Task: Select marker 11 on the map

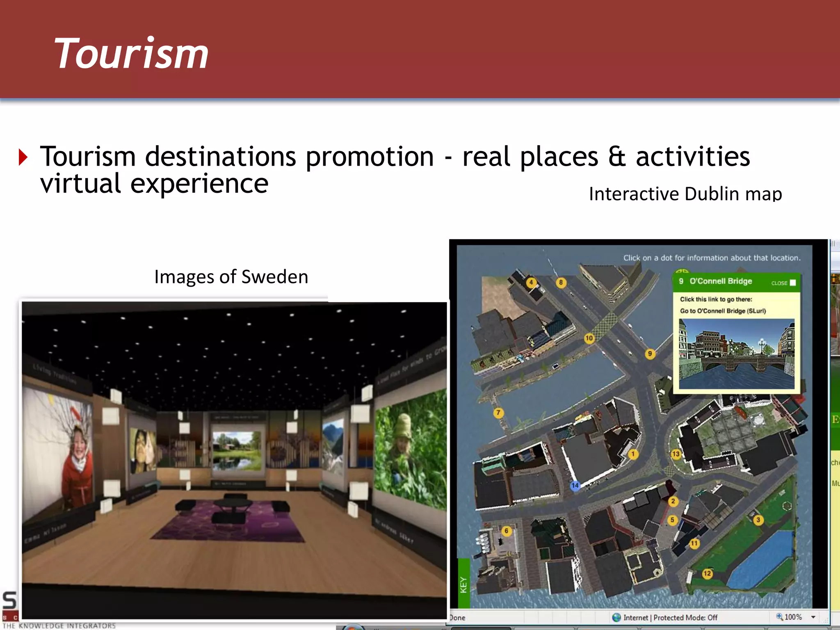Action: point(694,543)
